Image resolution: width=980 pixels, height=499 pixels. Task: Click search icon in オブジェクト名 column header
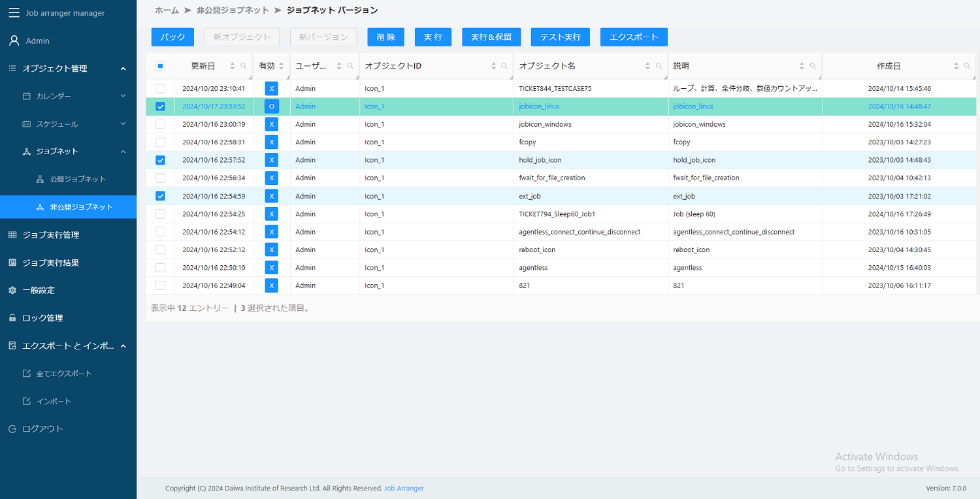659,66
